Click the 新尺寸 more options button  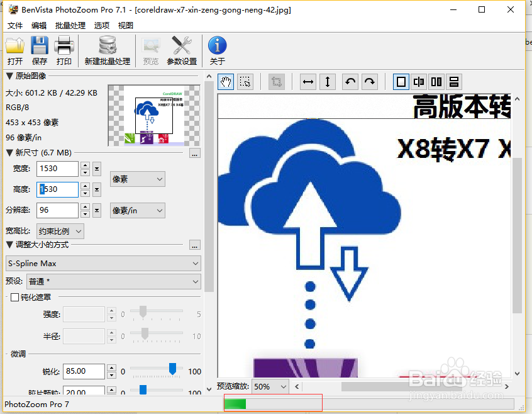click(195, 154)
